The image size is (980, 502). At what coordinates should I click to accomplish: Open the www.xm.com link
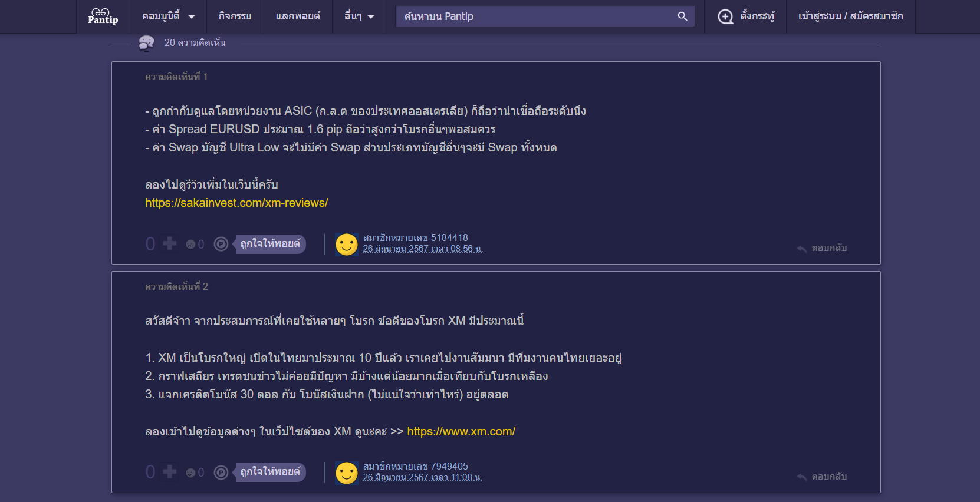tap(461, 431)
